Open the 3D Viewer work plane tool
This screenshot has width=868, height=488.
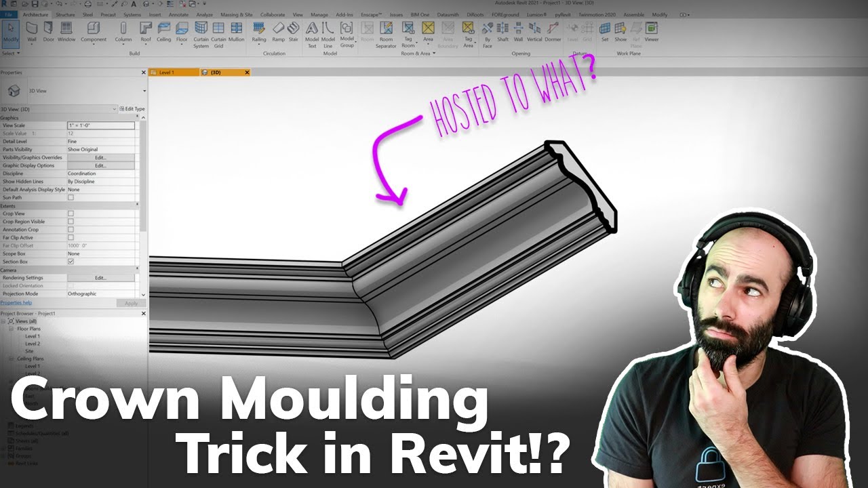652,32
